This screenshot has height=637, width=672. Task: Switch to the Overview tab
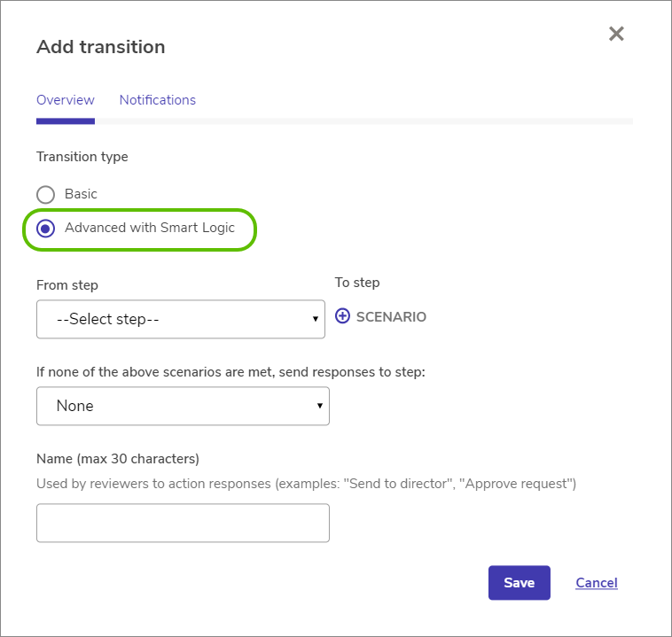coord(65,100)
